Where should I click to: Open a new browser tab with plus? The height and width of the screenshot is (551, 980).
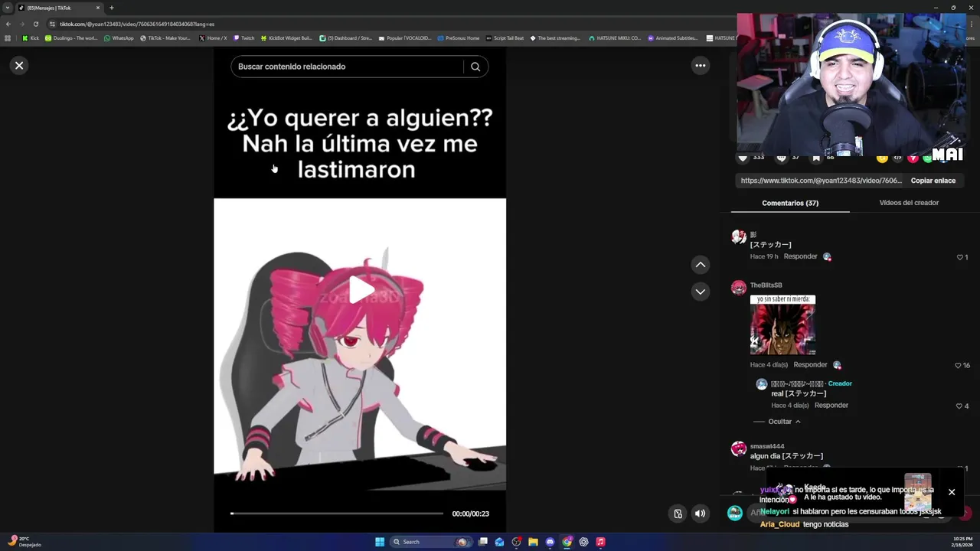(x=112, y=8)
